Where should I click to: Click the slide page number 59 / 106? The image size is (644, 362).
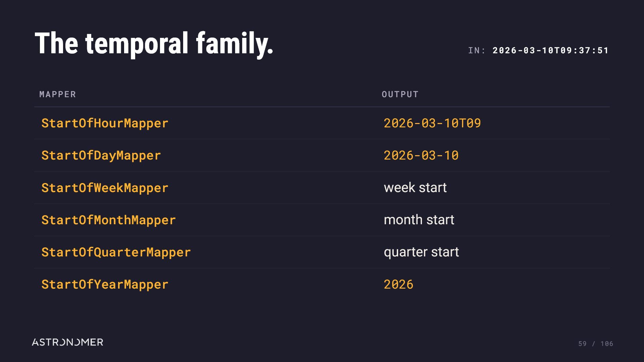click(596, 344)
